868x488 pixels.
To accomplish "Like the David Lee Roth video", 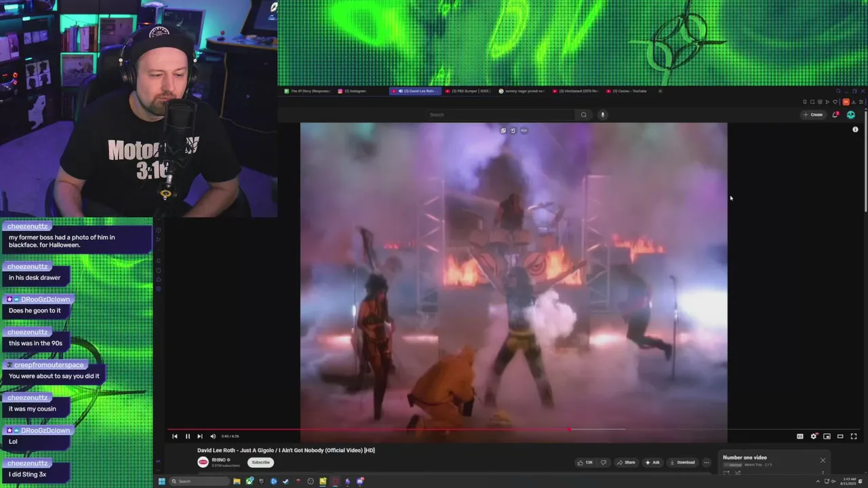I will click(x=585, y=462).
